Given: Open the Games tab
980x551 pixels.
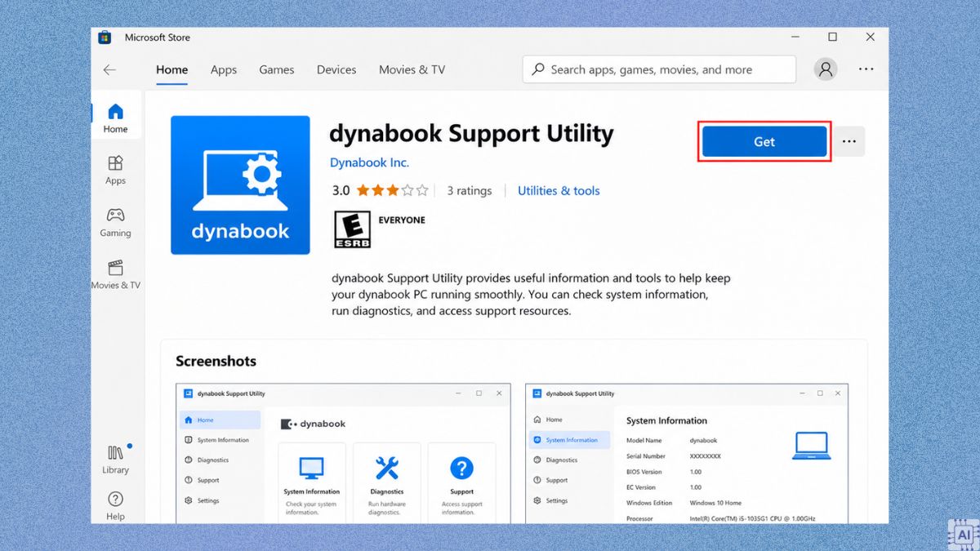Looking at the screenshot, I should pos(277,70).
